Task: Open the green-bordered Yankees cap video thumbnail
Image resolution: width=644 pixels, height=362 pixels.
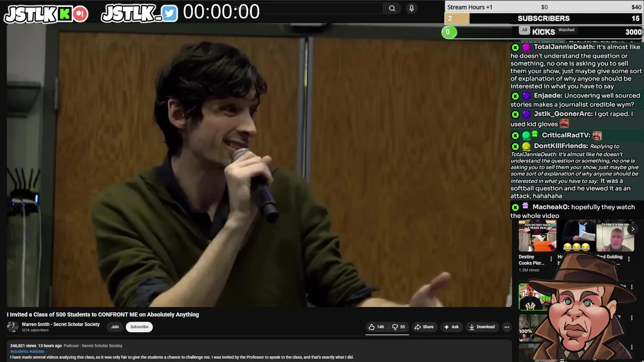Action: click(x=535, y=297)
